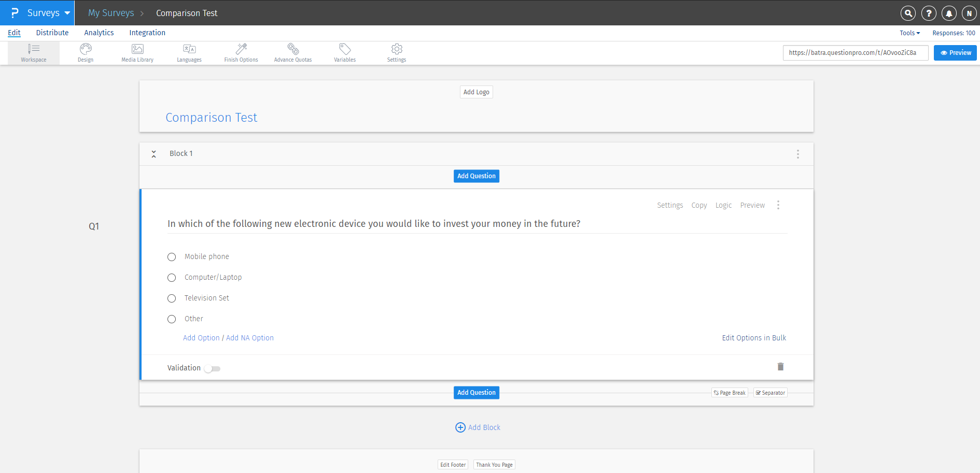Select Finish Options from the toolbar
Screen dimensions: 980x473
pos(241,52)
